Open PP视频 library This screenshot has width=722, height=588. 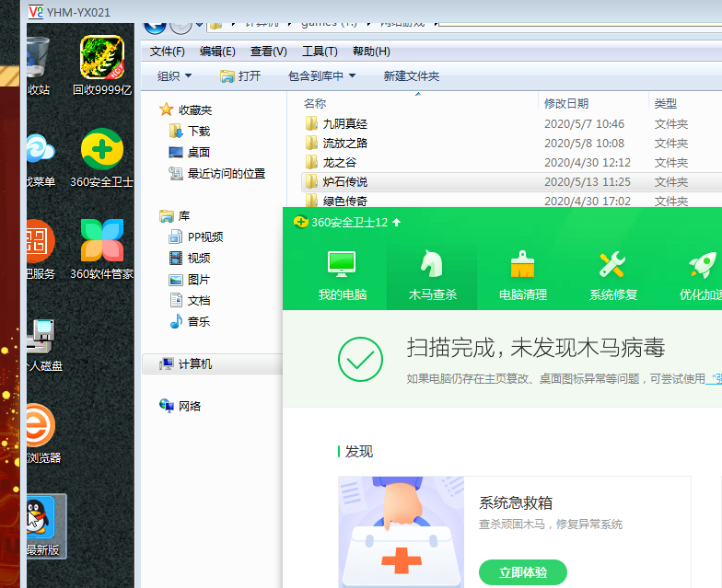196,237
